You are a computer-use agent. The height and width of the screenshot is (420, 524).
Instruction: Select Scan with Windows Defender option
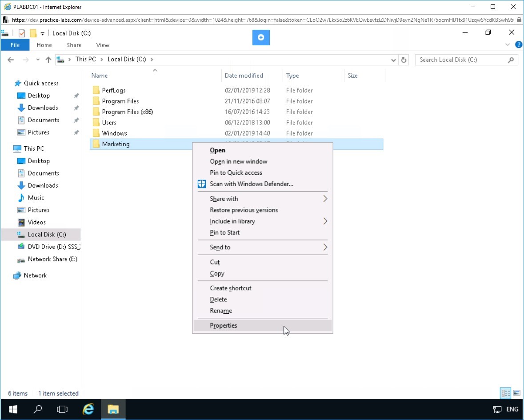[x=262, y=184]
